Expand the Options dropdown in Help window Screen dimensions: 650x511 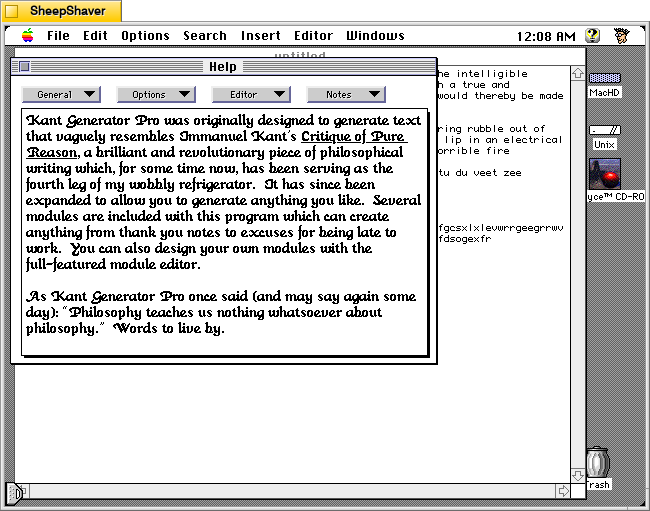pos(156,94)
